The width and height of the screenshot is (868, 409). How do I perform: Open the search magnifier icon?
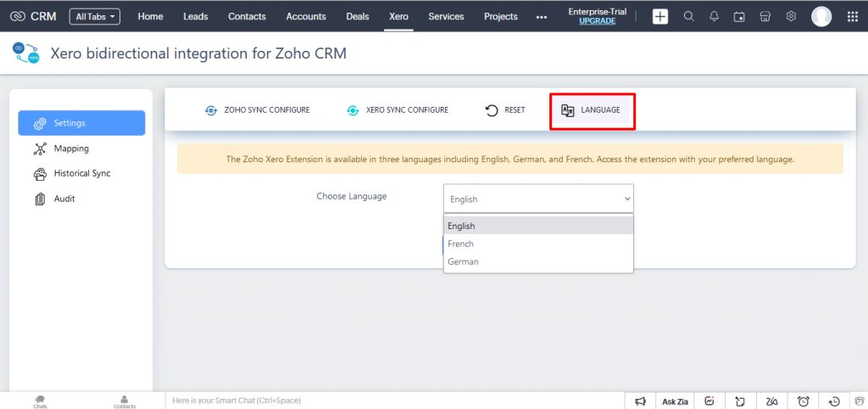click(688, 17)
